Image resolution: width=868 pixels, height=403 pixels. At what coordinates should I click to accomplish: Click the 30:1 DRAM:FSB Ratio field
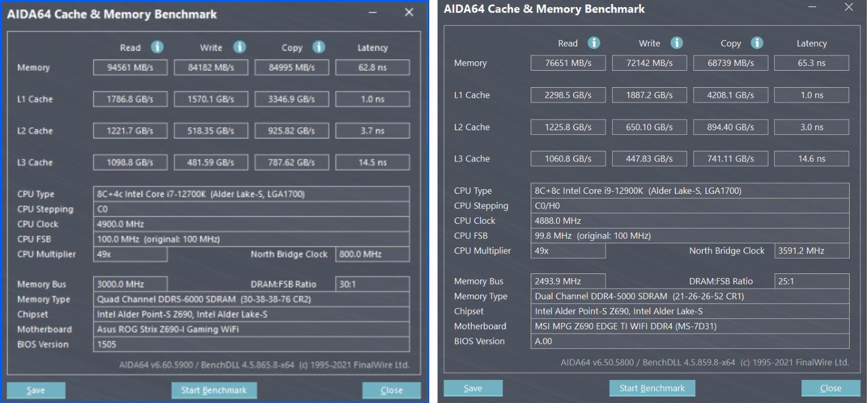(x=372, y=284)
